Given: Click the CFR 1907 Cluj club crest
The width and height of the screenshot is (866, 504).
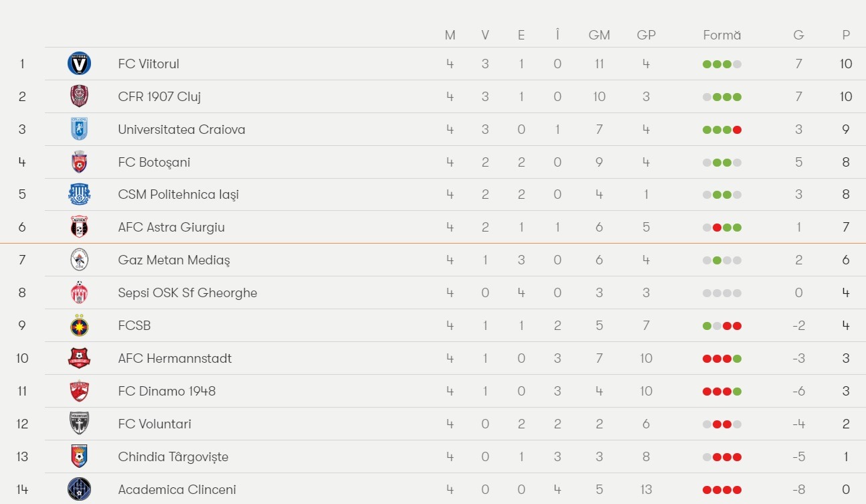Looking at the screenshot, I should pos(79,96).
